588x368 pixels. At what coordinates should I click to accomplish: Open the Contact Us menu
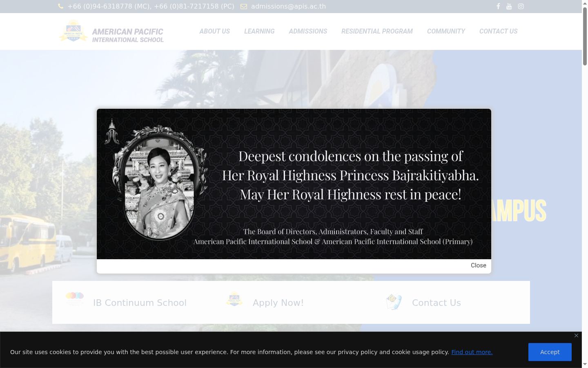click(x=498, y=31)
